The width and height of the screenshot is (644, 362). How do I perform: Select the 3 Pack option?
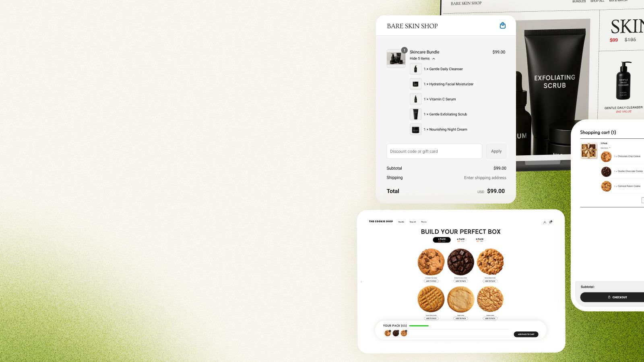[x=442, y=240]
